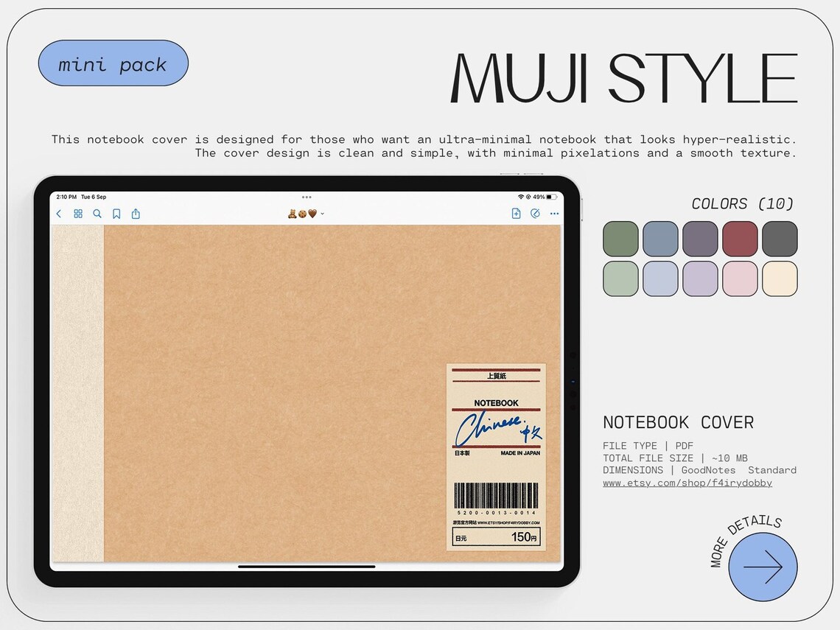Tap the orientation lock status icon
The height and width of the screenshot is (630, 840).
tap(528, 197)
